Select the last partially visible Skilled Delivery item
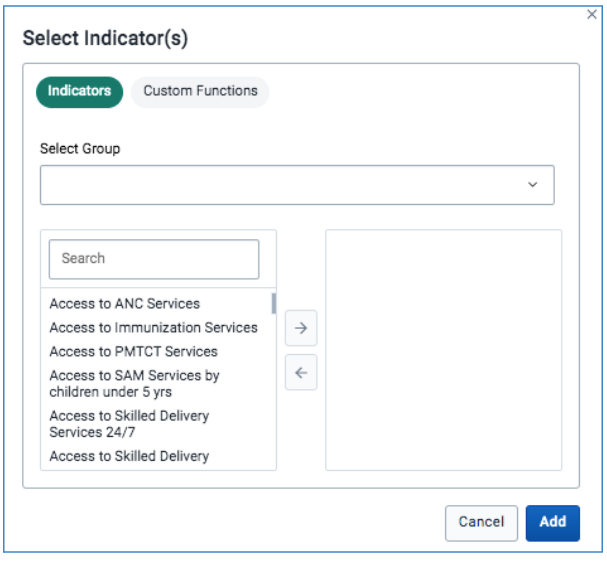The width and height of the screenshot is (607, 563). point(129,456)
